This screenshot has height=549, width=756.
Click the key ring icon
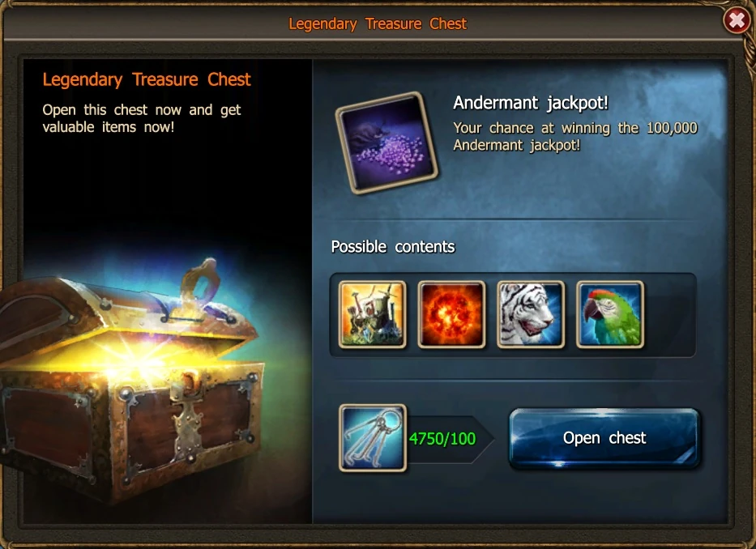pyautogui.click(x=373, y=437)
